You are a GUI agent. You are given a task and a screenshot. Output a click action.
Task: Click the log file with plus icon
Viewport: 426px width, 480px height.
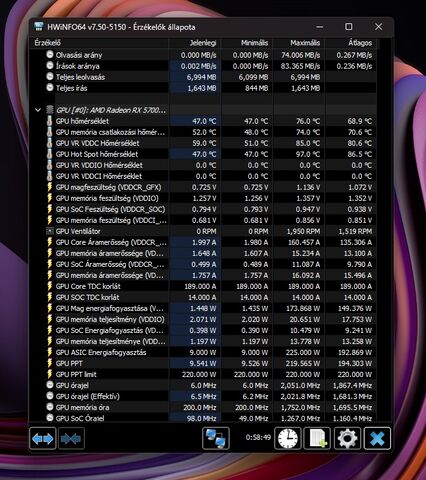coord(317,439)
